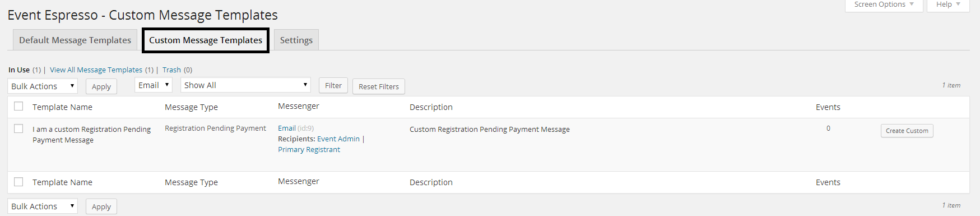Open the Show All message type dropdown
The height and width of the screenshot is (216, 980).
[246, 85]
